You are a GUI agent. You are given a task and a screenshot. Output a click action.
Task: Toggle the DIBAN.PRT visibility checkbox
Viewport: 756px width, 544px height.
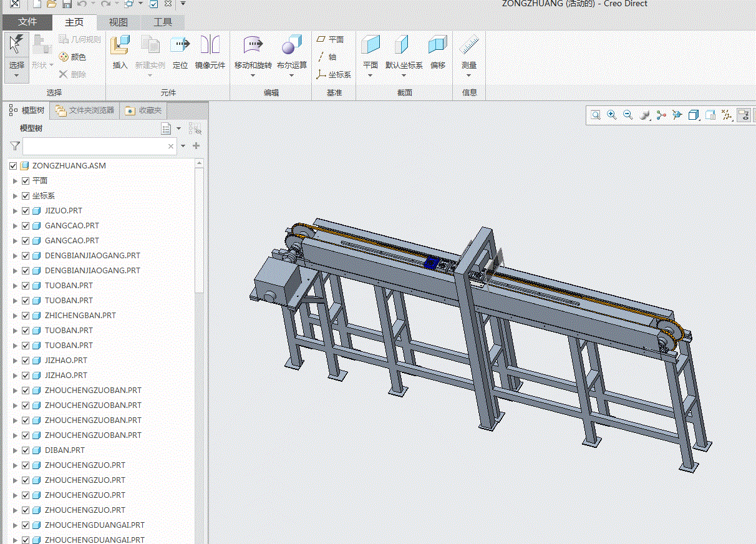(26, 450)
